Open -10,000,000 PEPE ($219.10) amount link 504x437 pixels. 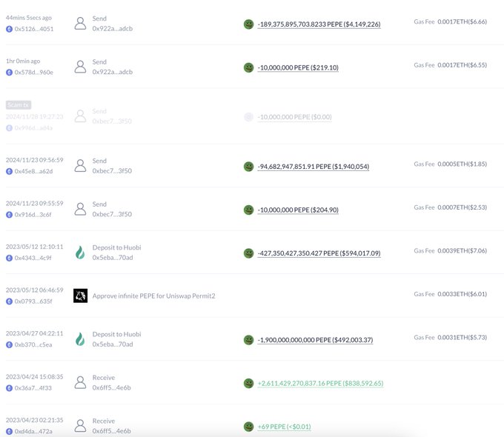pos(298,68)
